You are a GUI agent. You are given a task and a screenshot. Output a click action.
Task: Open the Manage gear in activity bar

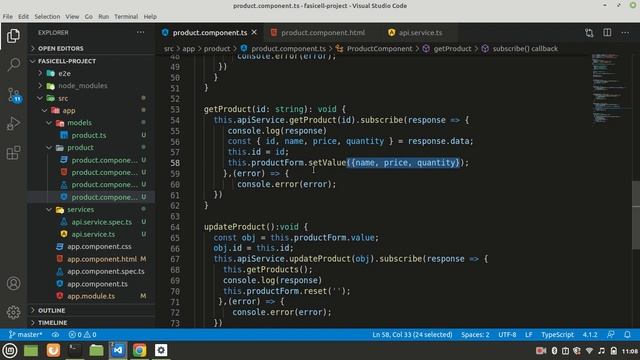pos(13,312)
